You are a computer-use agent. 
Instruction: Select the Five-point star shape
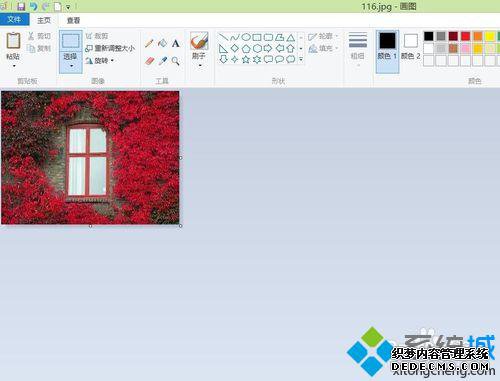246,60
